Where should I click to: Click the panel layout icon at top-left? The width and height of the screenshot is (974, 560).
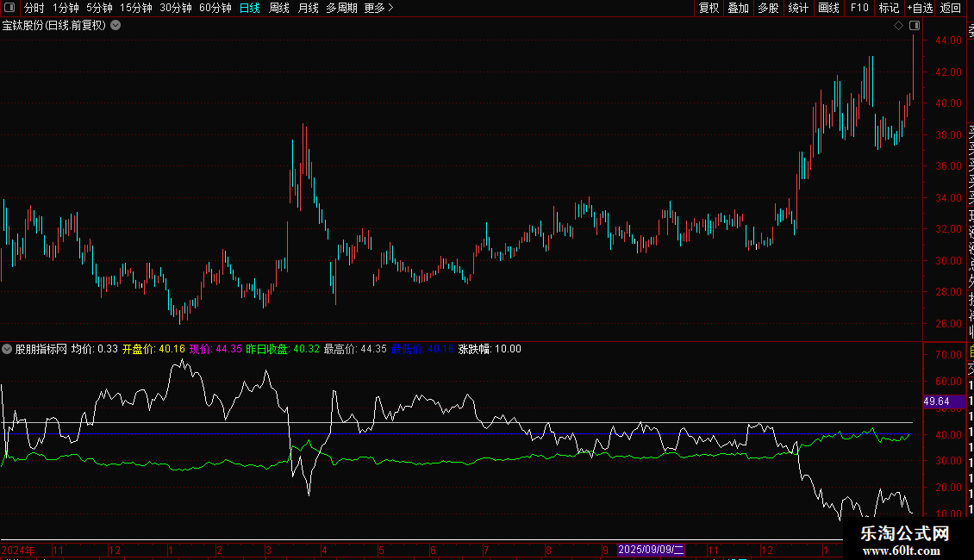pyautogui.click(x=9, y=8)
